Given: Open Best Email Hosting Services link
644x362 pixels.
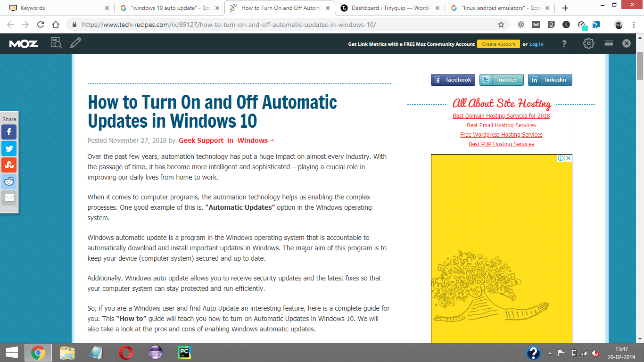Looking at the screenshot, I should [x=501, y=125].
